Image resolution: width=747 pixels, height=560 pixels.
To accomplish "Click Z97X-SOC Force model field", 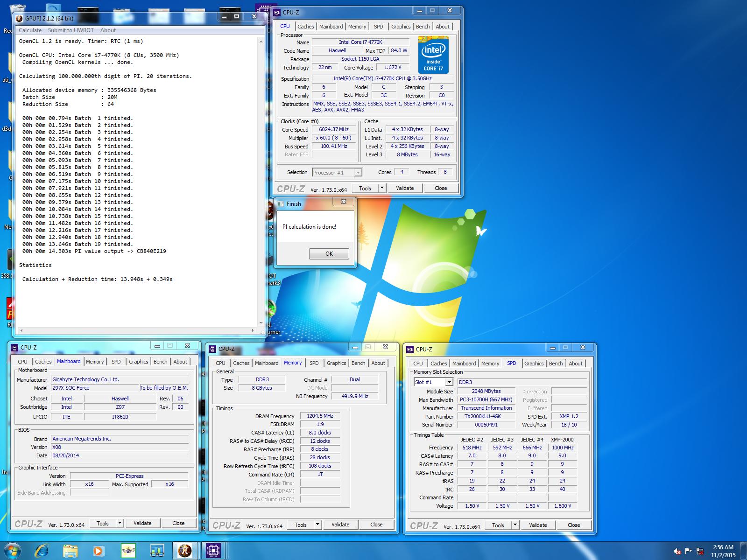I will 95,388.
